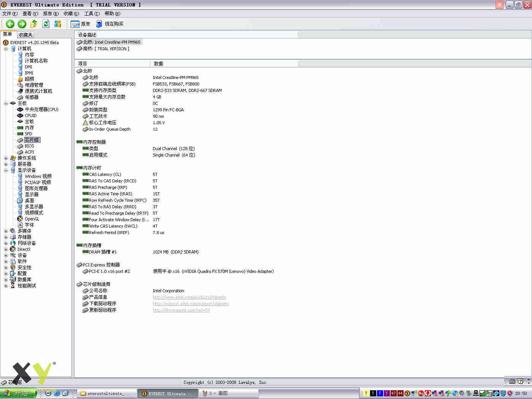
Task: Click the 数据 column header
Action: point(224,63)
